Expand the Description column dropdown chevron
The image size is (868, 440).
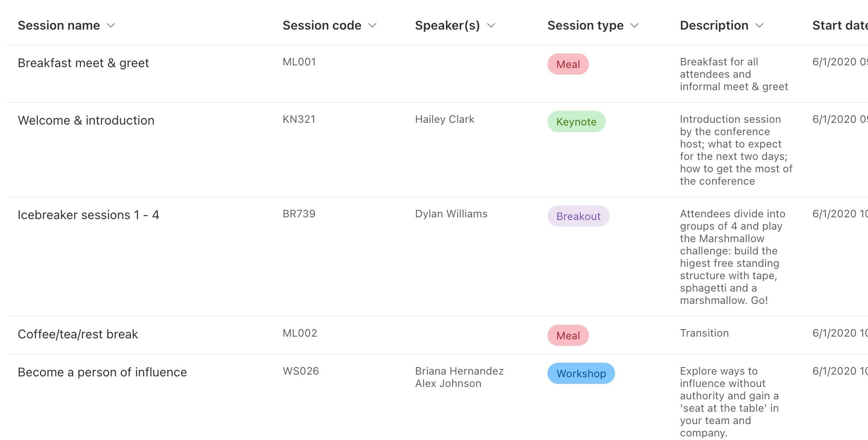click(x=759, y=26)
